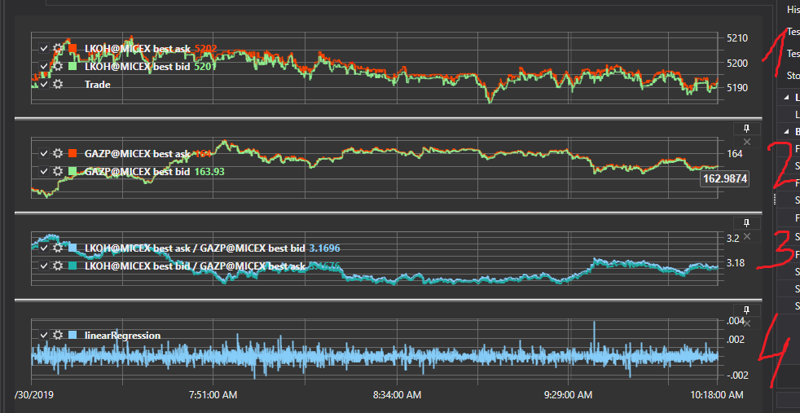
Task: Pin the linearRegression chart pane
Action: tap(747, 310)
